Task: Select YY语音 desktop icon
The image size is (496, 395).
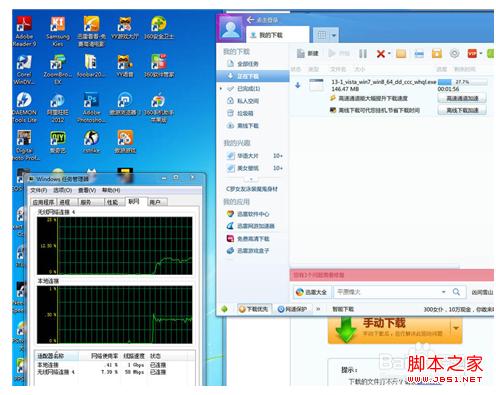Action: (x=125, y=66)
